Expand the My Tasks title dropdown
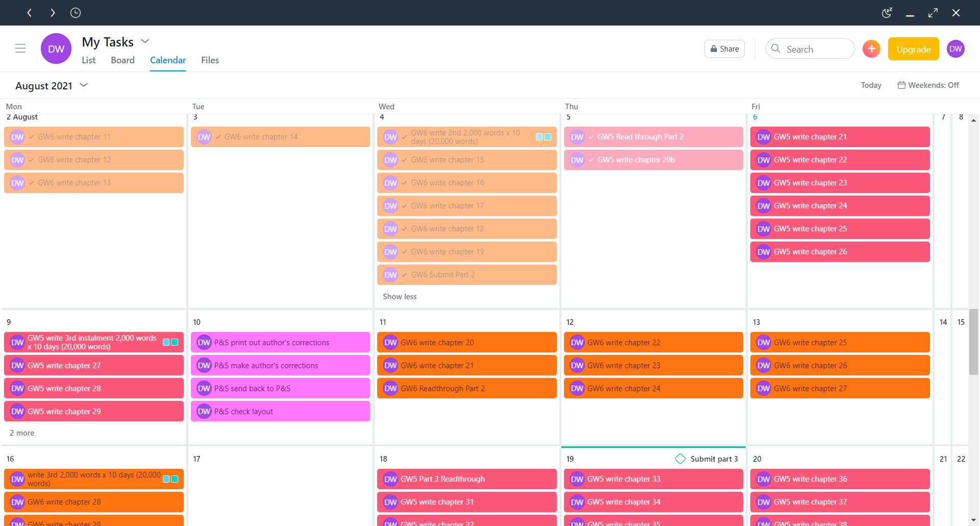The width and height of the screenshot is (980, 526). coord(145,41)
